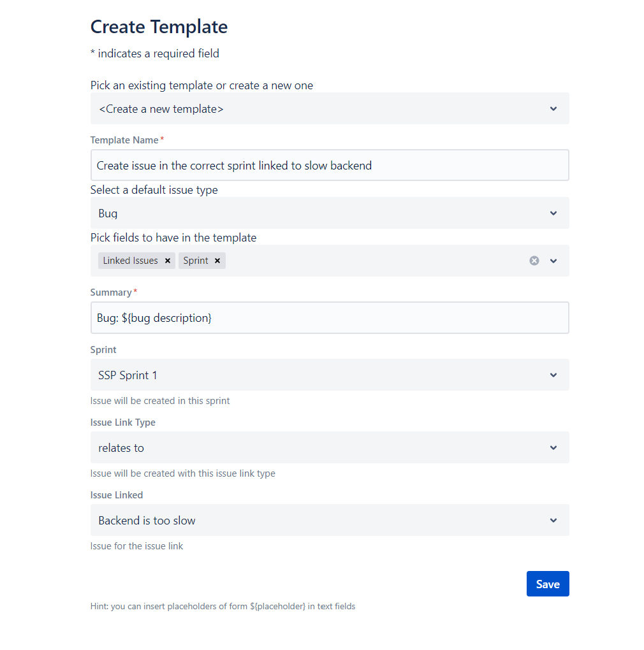The width and height of the screenshot is (644, 650).
Task: Remove the Sprint field tag
Action: [217, 261]
